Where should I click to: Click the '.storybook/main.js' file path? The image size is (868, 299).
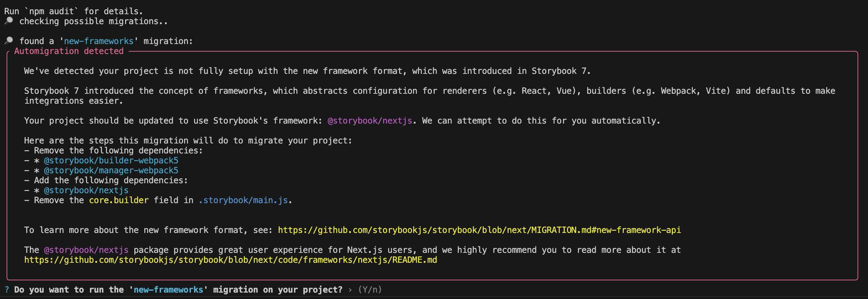(243, 200)
